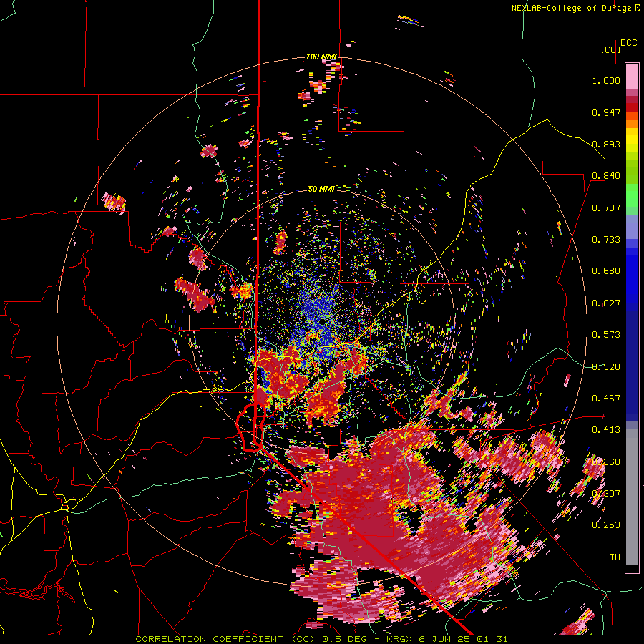Pick the lavender segment of the color bar
The width and height of the screenshot is (644, 644).
click(x=632, y=228)
